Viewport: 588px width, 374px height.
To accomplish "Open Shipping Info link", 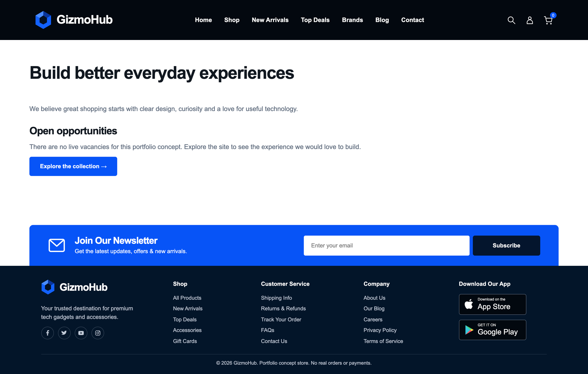I will pyautogui.click(x=276, y=298).
